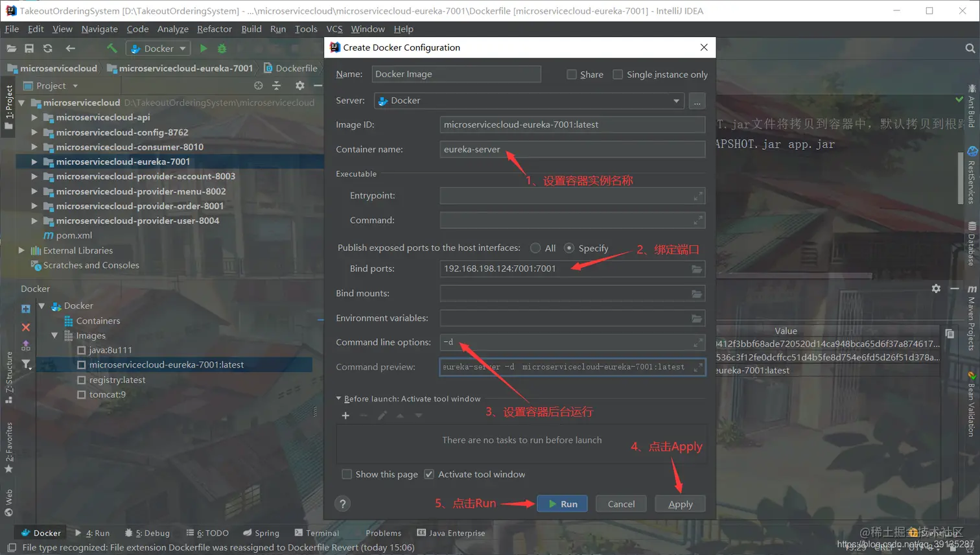Click the Docker Deploy plus icon

26,309
